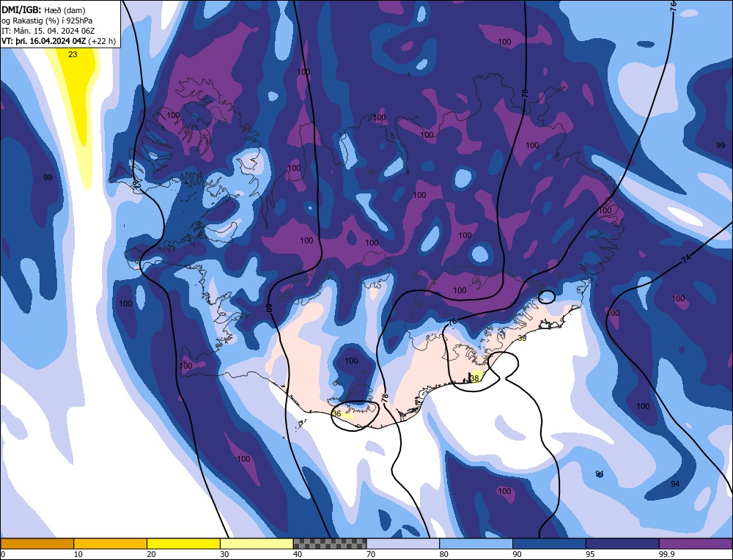
Task: Click the legend tick label '99.9'
Action: click(666, 554)
